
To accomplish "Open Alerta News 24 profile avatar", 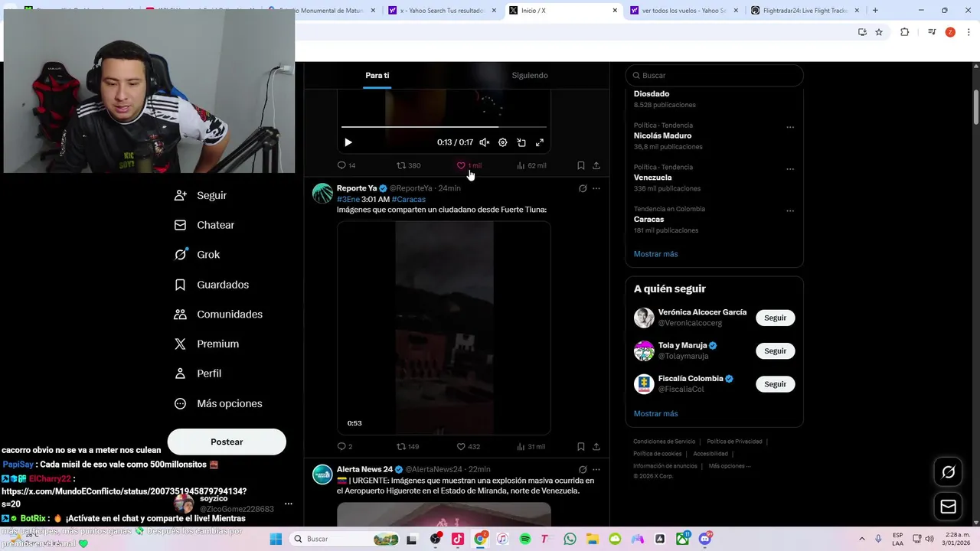I will 322,474.
